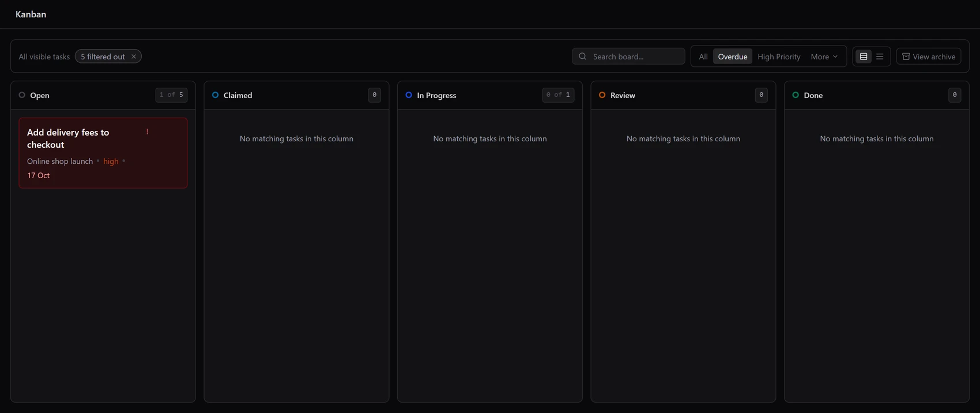Click the Open column heading
This screenshot has width=980, height=413.
(x=40, y=95)
